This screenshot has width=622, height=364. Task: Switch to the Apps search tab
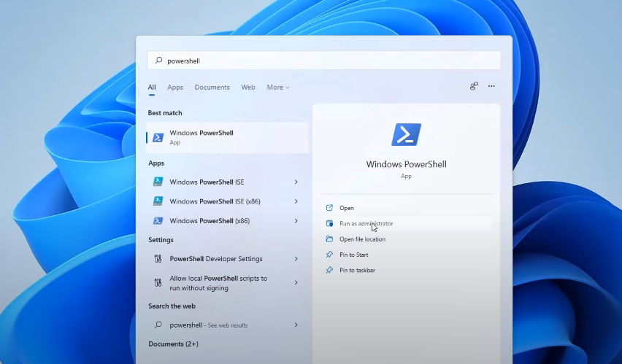pos(175,88)
